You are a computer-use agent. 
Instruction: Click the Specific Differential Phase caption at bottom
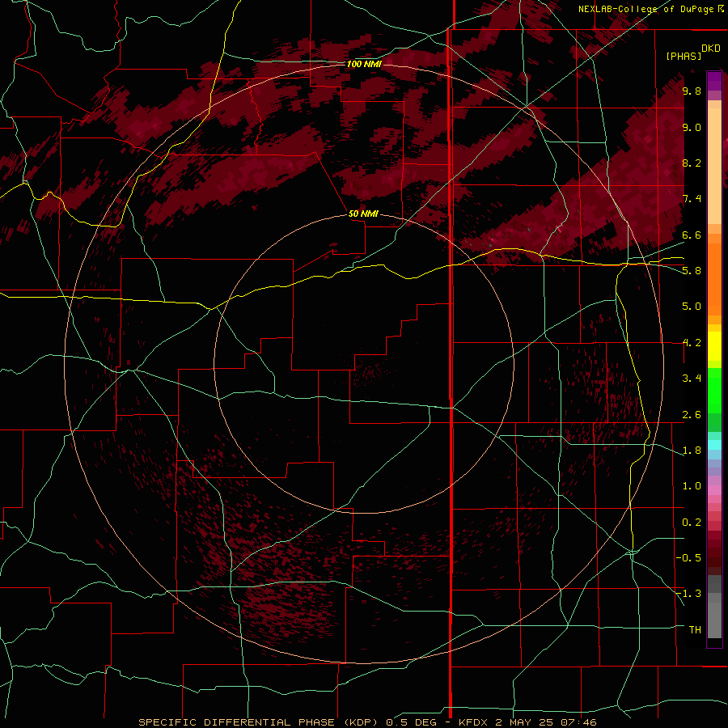pos(368,722)
